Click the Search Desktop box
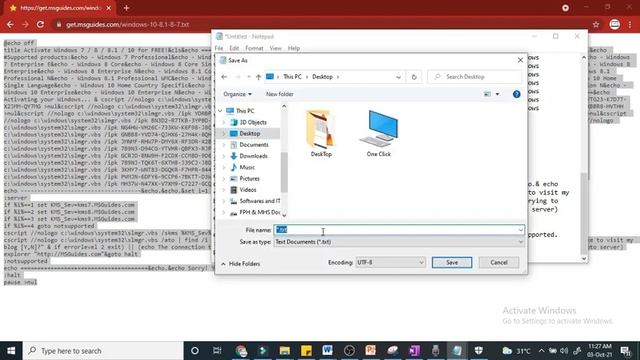Viewport: 640px width, 360px height. pyautogui.click(x=475, y=77)
